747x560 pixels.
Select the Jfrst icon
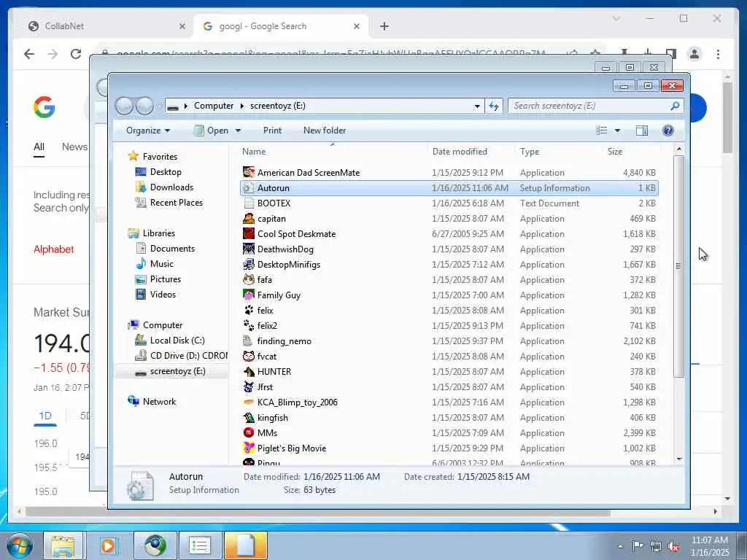point(248,386)
